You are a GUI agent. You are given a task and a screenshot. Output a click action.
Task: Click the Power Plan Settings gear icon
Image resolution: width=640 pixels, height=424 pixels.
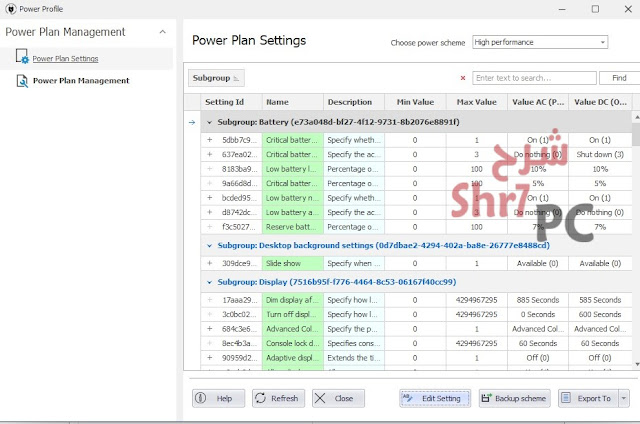22,57
